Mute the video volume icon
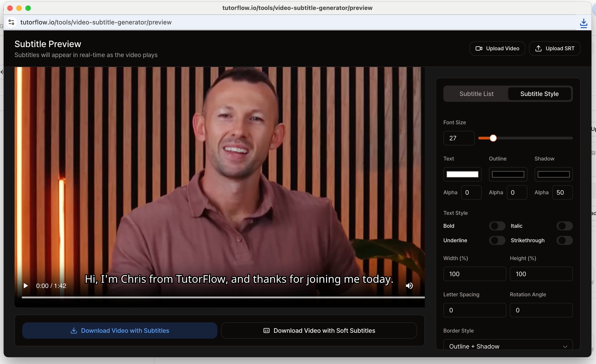This screenshot has height=364, width=596. point(409,286)
